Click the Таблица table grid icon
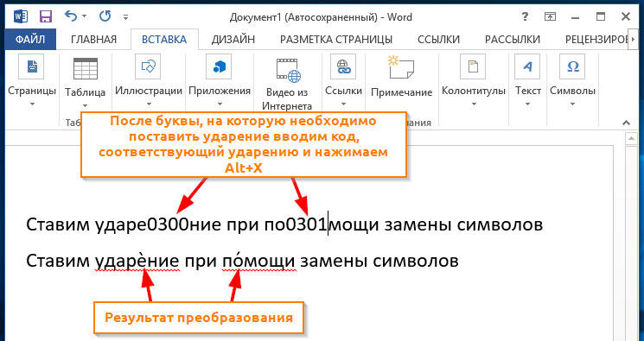 pyautogui.click(x=86, y=68)
